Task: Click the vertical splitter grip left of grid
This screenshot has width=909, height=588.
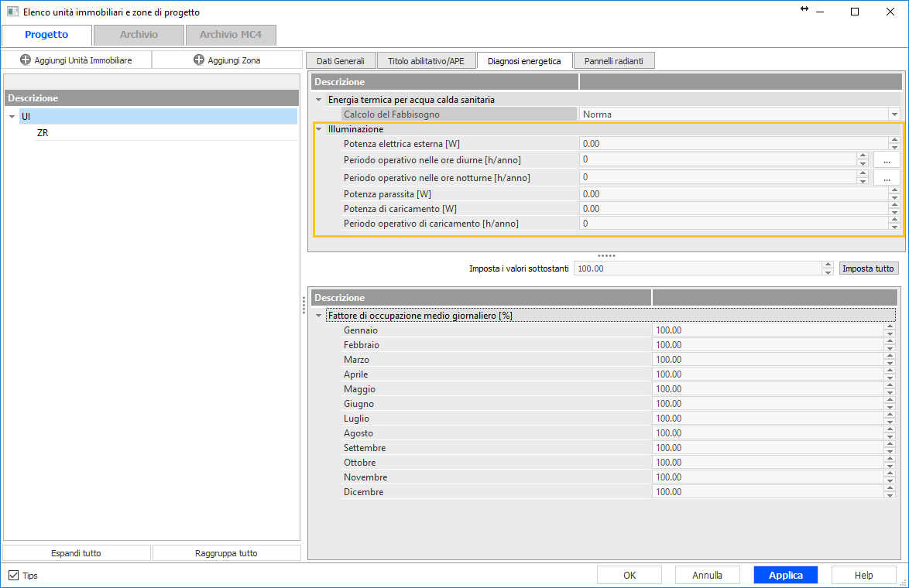Action: coord(304,306)
